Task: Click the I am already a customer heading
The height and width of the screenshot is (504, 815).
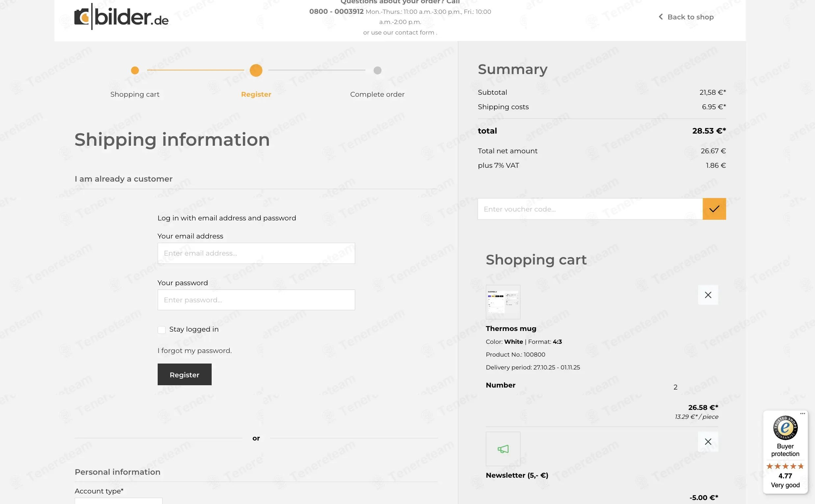Action: click(123, 179)
